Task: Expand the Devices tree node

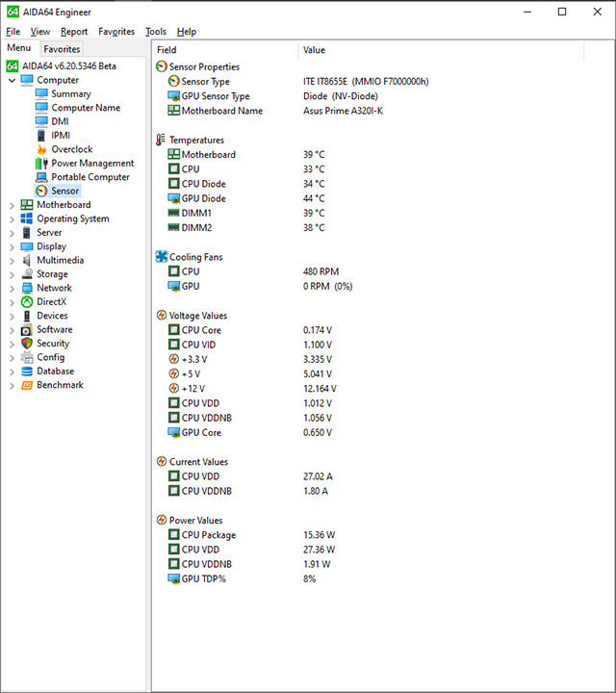Action: pyautogui.click(x=12, y=316)
